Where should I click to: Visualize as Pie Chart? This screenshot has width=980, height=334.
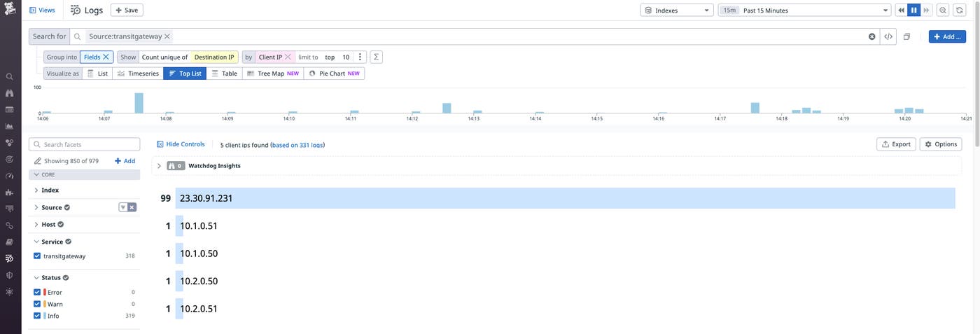[x=334, y=74]
